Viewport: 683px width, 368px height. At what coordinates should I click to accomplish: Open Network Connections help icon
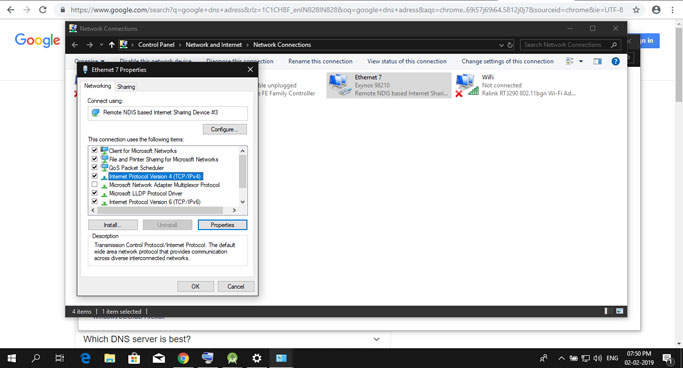pyautogui.click(x=615, y=61)
